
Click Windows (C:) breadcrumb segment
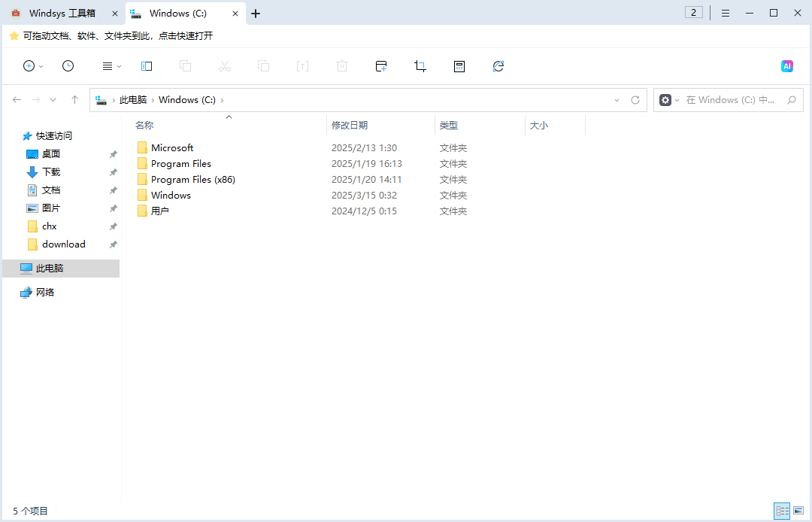coord(187,100)
